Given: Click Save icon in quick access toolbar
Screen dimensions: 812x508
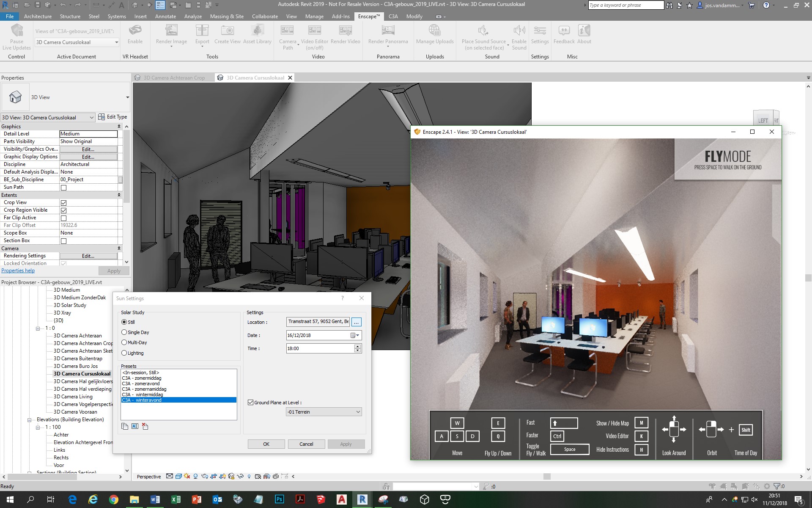Looking at the screenshot, I should [37, 5].
